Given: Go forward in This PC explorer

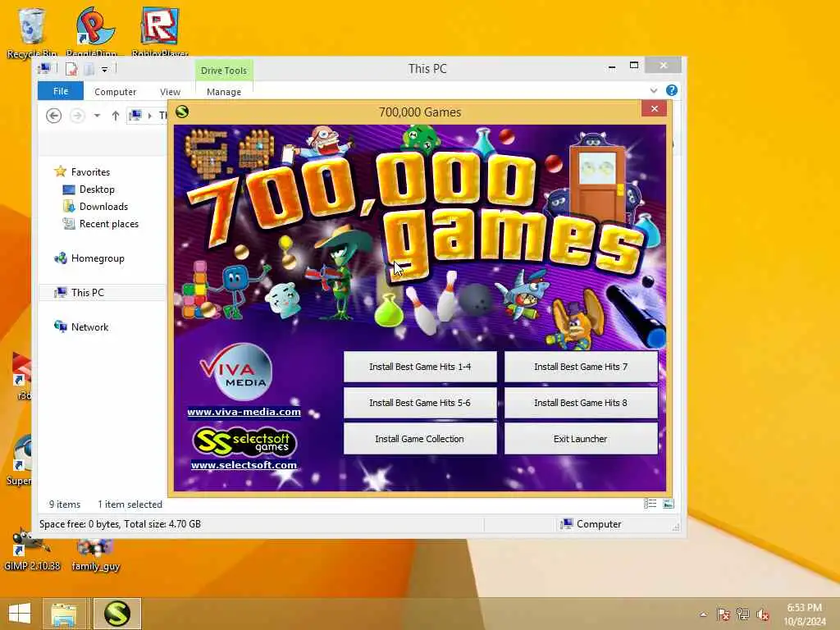Looking at the screenshot, I should [77, 116].
